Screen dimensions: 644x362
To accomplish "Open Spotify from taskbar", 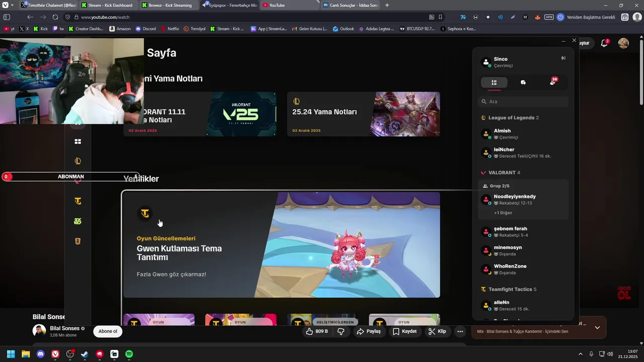I will 129,354.
